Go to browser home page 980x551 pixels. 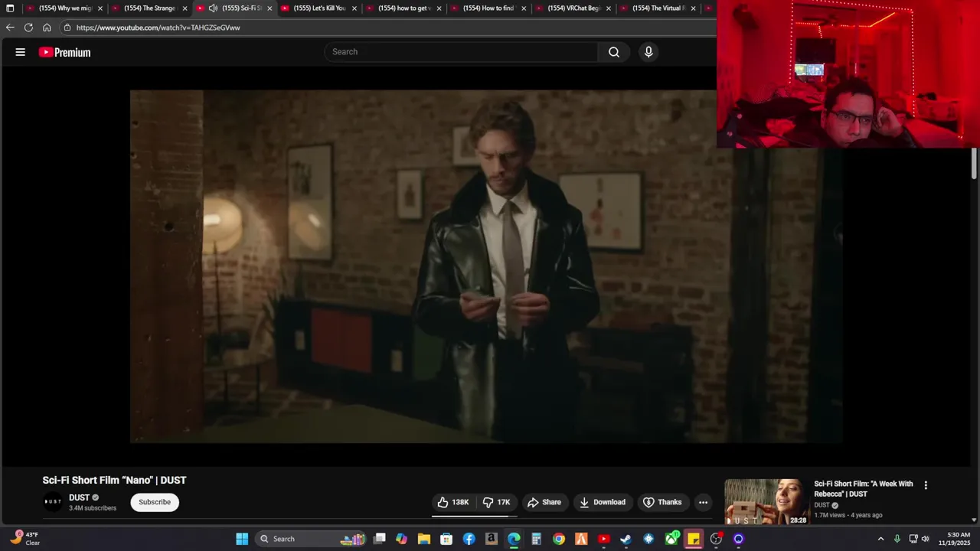pos(47,28)
